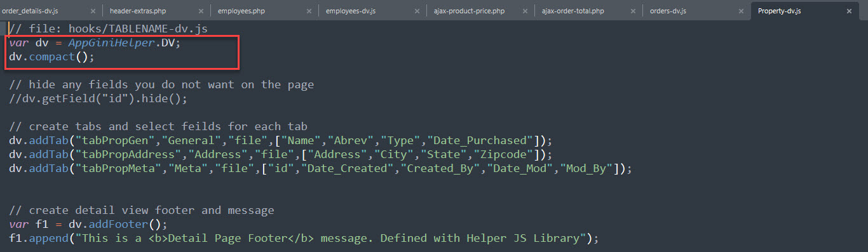Place cursor in the TABLENAME-dv.js comment line

(108, 29)
